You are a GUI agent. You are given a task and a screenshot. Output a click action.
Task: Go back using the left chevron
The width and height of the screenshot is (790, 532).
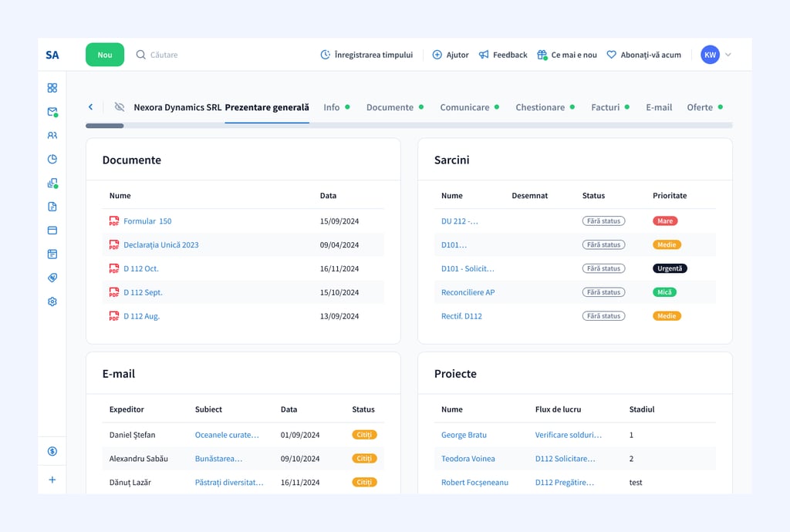(x=90, y=107)
